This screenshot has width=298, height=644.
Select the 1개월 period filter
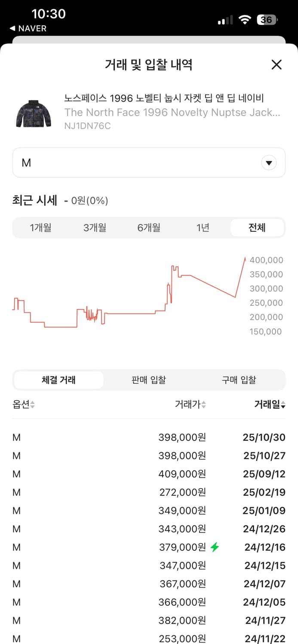click(x=41, y=228)
